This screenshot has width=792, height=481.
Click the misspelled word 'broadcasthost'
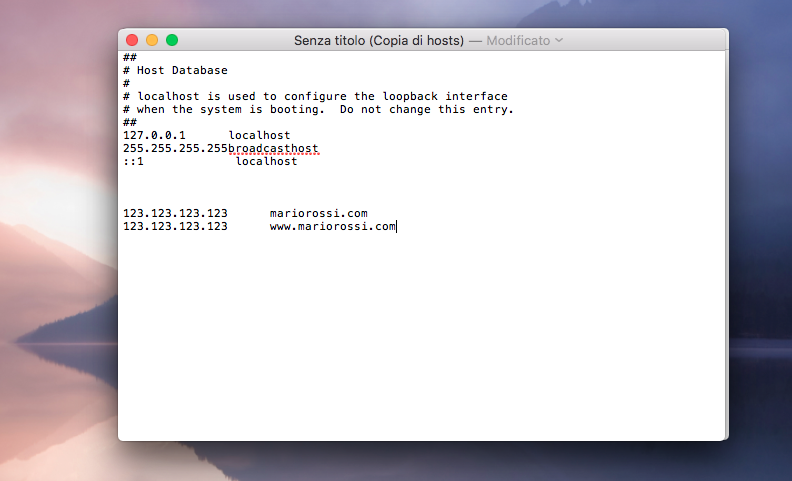273,149
